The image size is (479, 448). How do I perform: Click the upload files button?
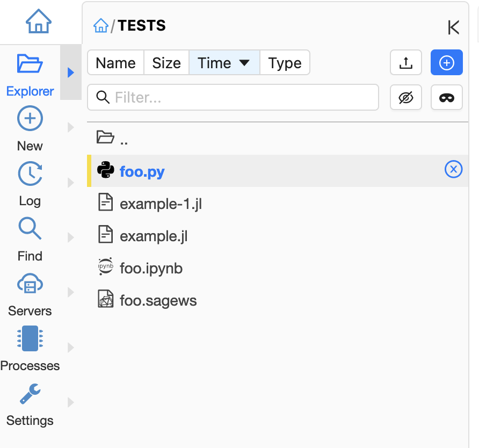point(406,63)
